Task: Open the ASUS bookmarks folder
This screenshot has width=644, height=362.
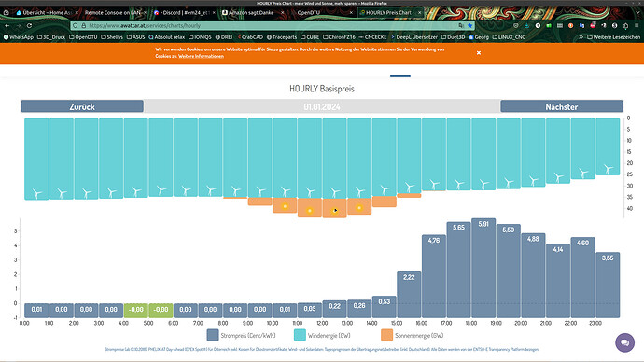Action: coord(135,37)
